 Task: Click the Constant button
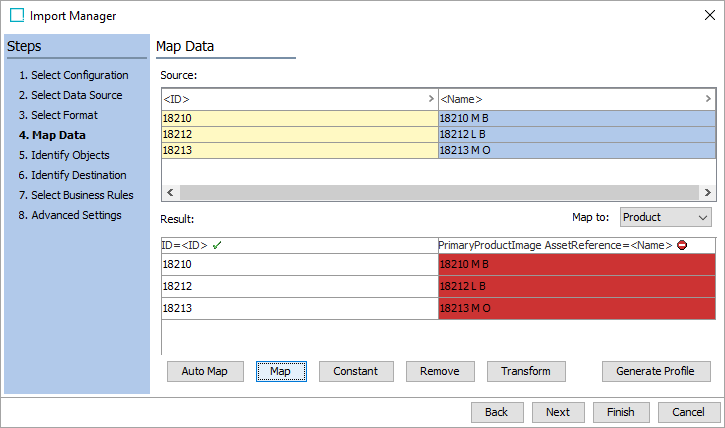click(x=356, y=372)
